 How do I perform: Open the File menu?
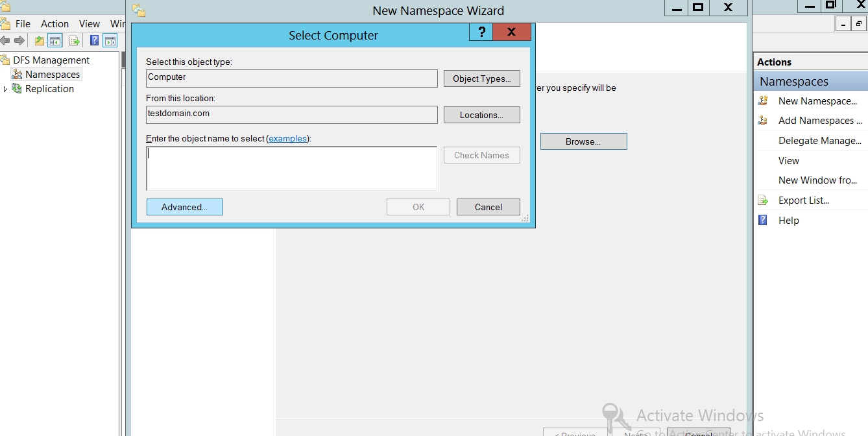[x=23, y=23]
